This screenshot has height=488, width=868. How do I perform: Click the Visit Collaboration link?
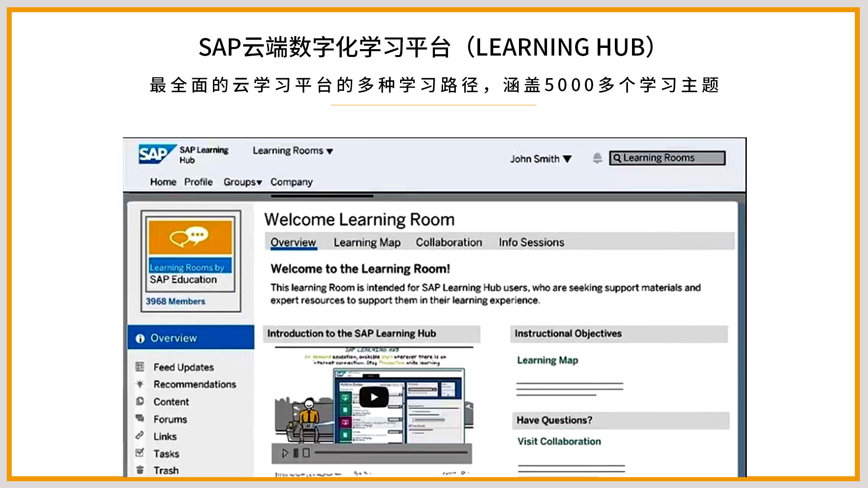pyautogui.click(x=559, y=441)
